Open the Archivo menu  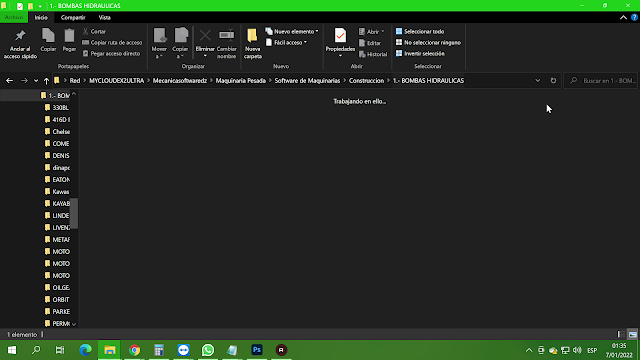tap(14, 18)
